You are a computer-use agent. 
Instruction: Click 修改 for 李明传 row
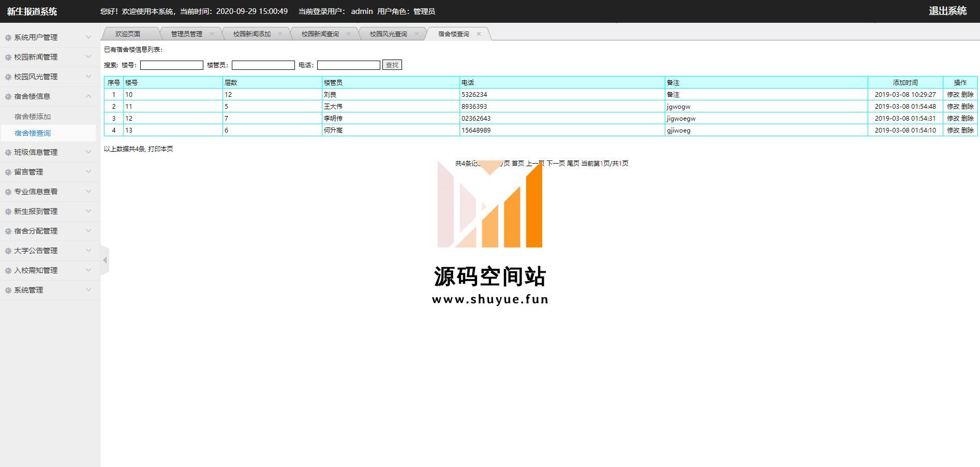pos(953,118)
